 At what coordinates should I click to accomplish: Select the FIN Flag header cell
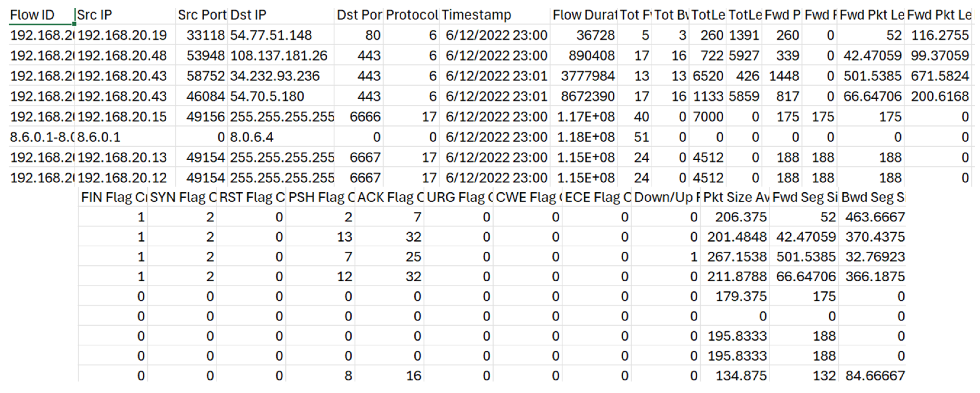(113, 197)
